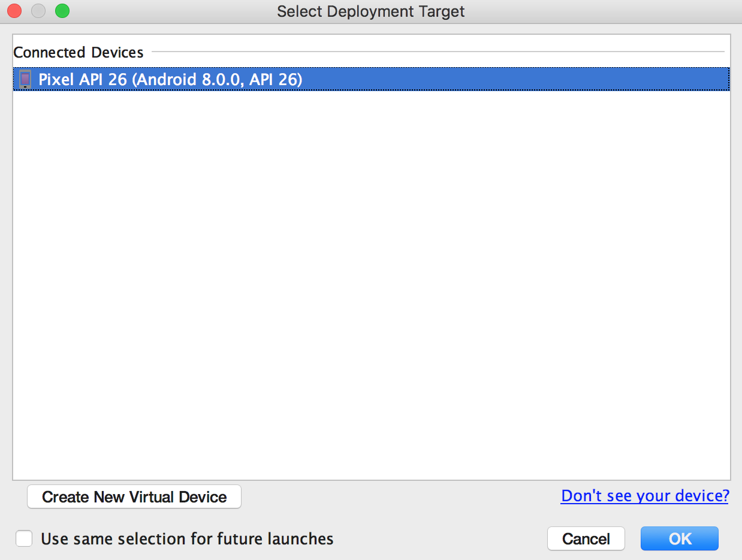Viewport: 742px width, 560px height.
Task: Click the Create New Virtual Device button
Action: pos(134,497)
